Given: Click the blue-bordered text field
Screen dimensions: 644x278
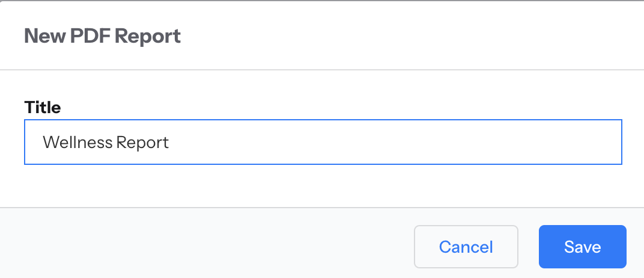Looking at the screenshot, I should pos(323,142).
